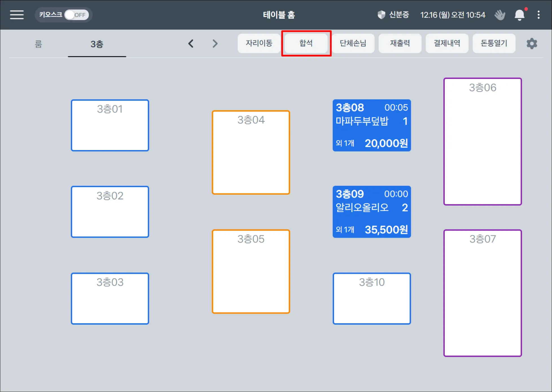Click the 단체손님 button
This screenshot has width=552, height=392.
353,43
